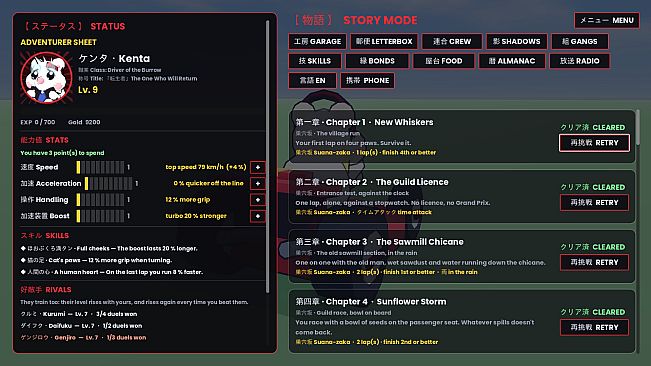Click the 'turbo 20 % stronger' text
This screenshot has width=651, height=366.
click(x=196, y=216)
